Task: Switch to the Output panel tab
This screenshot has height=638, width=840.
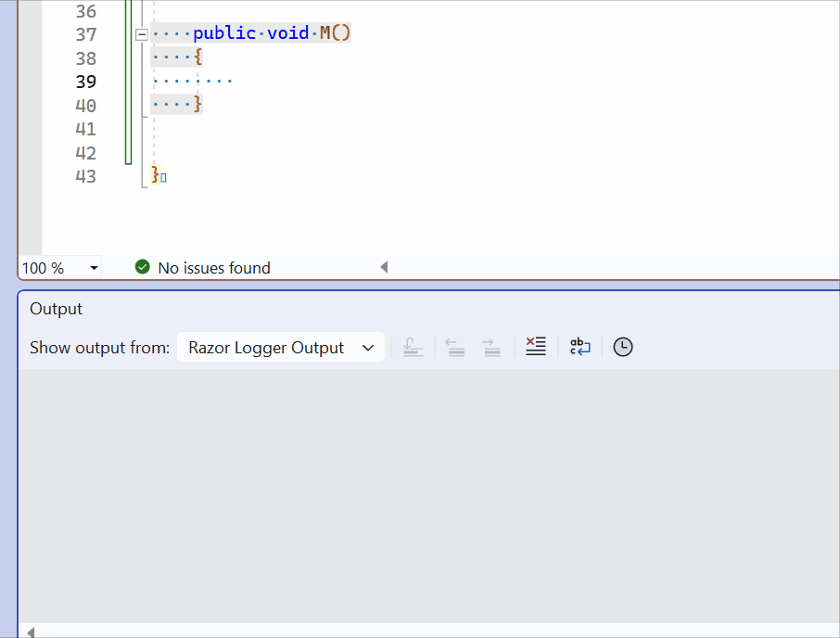Action: (56, 309)
